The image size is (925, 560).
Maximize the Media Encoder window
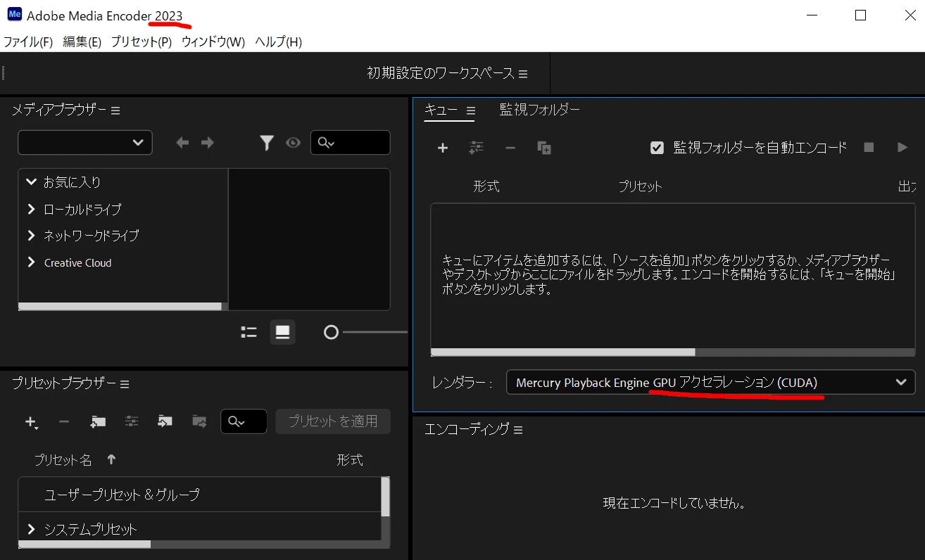860,15
